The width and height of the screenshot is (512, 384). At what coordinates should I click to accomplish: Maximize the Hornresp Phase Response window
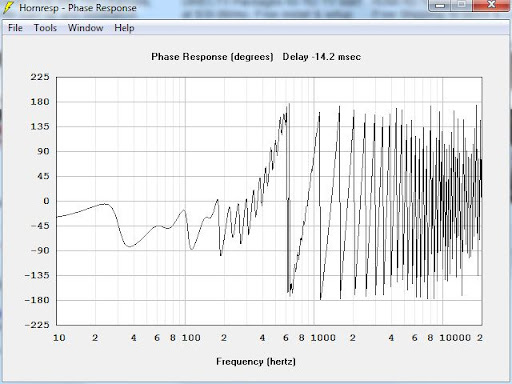(462, 5)
